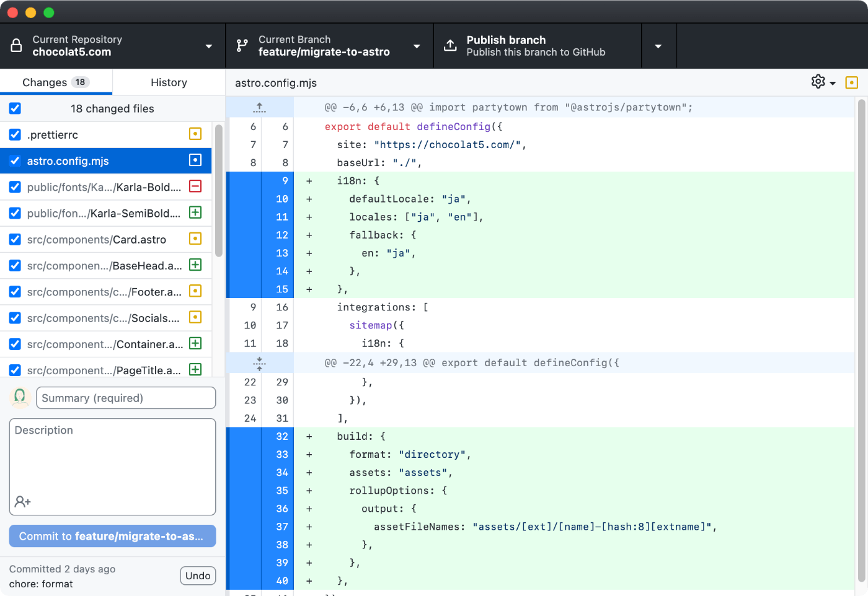Image resolution: width=868 pixels, height=596 pixels.
Task: Click the 'chore: format' last commit text
Action: click(41, 584)
